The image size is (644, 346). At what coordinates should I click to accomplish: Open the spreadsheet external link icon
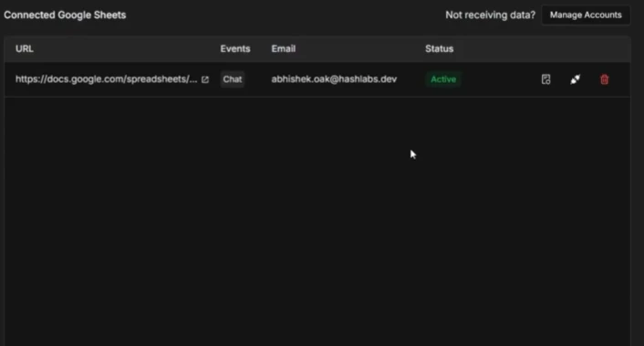(205, 79)
